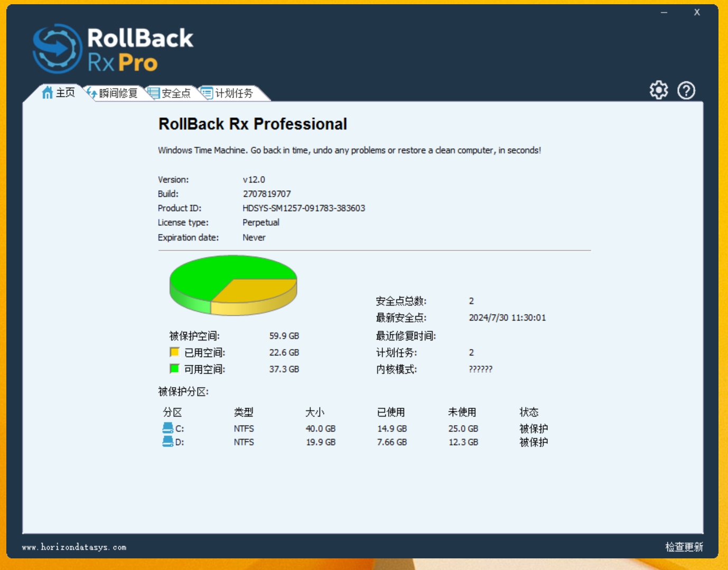This screenshot has width=728, height=570.
Task: Click the green 可用空间 color swatch
Action: [174, 369]
